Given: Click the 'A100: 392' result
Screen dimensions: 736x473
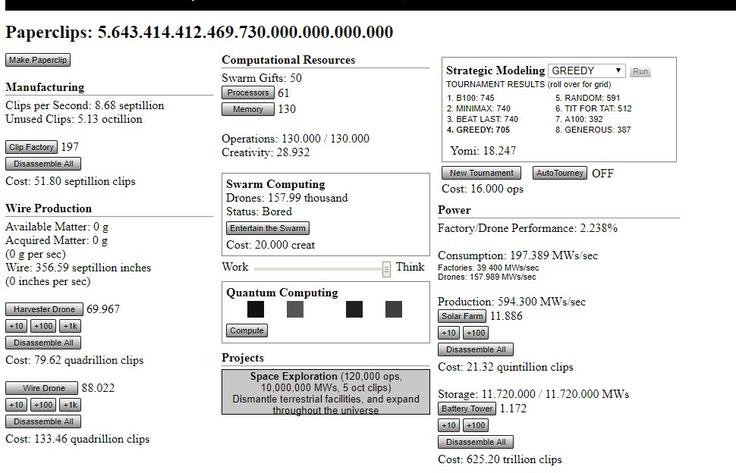Looking at the screenshot, I should pos(579,119).
